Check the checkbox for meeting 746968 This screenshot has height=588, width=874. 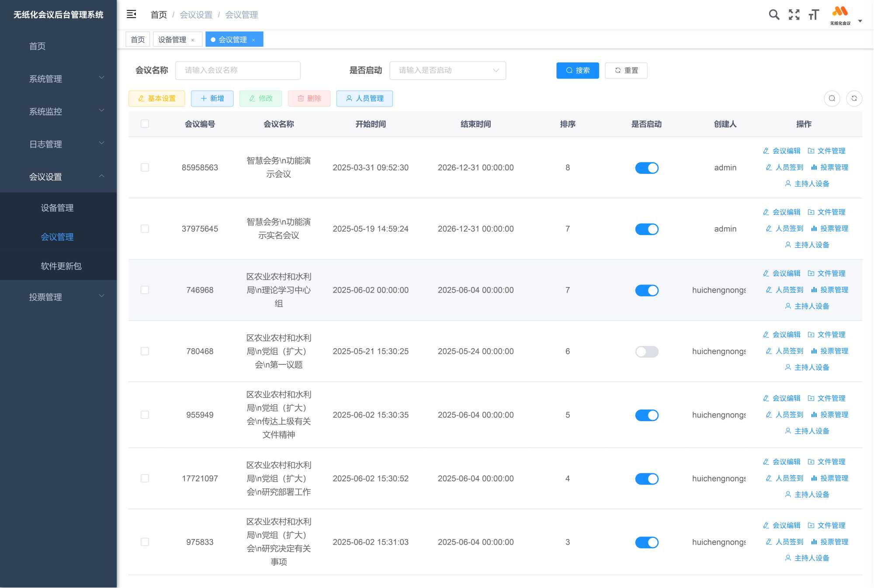(145, 290)
